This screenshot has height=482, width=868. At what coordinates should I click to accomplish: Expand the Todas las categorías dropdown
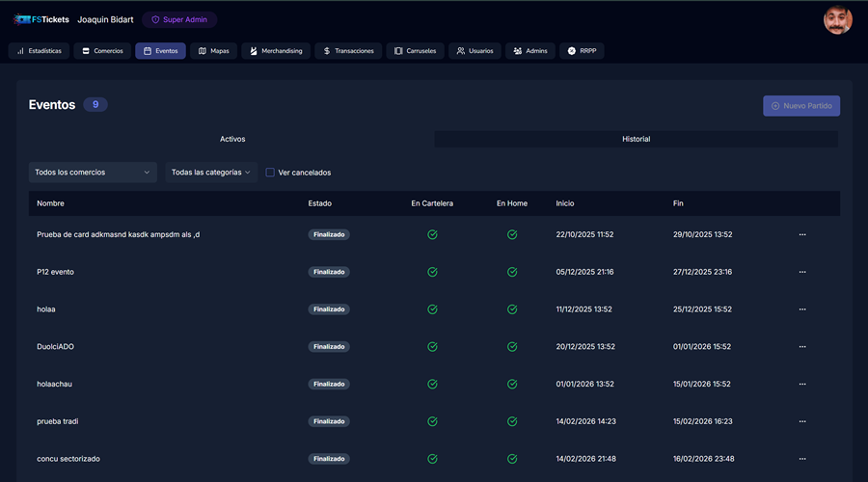click(211, 173)
